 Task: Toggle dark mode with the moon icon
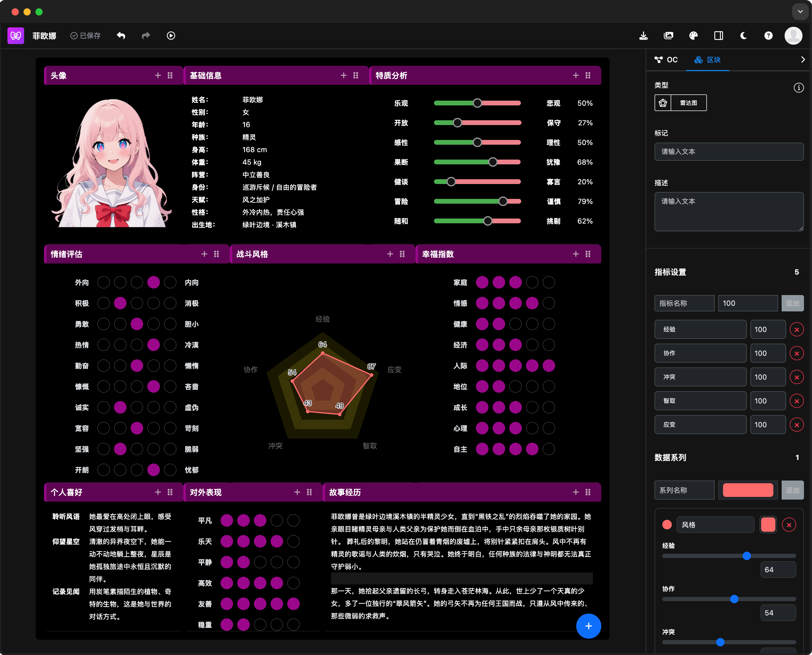point(743,35)
